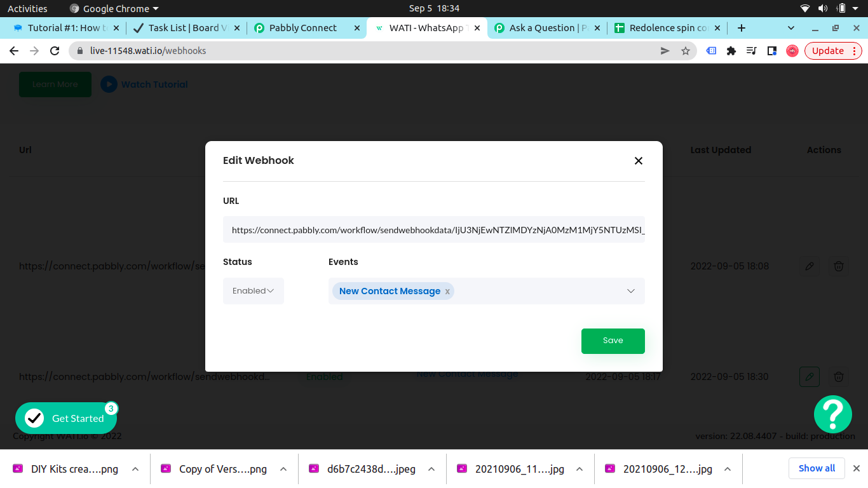Open the Get Started checklist
Screen dimensions: 868x488
(66, 418)
